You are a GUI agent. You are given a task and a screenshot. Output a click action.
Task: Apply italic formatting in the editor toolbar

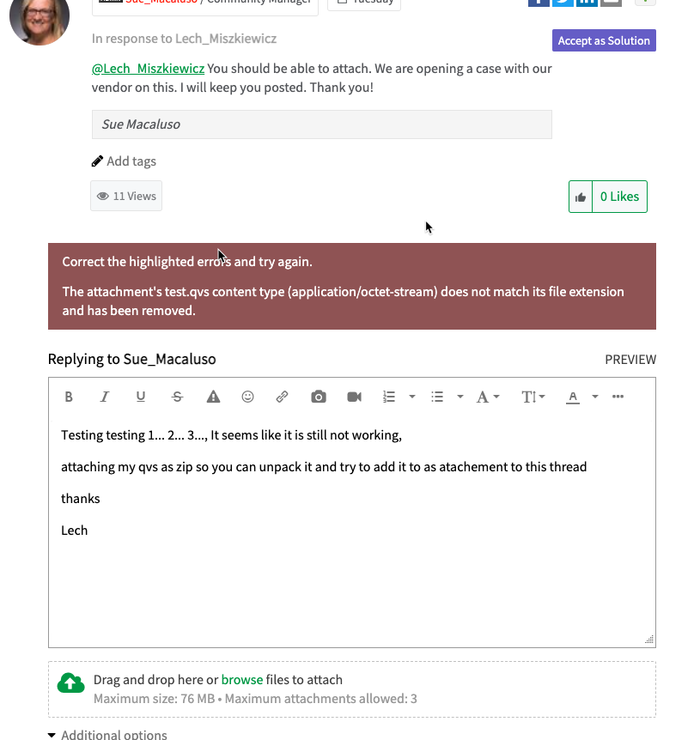tap(105, 397)
